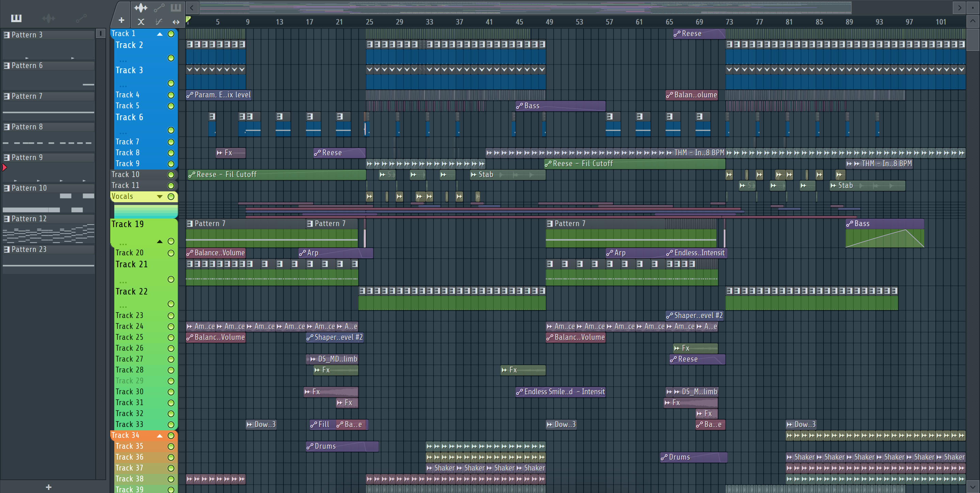Select the Reese - Fil Cutoff clip on Track 10
The width and height of the screenshot is (980, 493).
277,175
